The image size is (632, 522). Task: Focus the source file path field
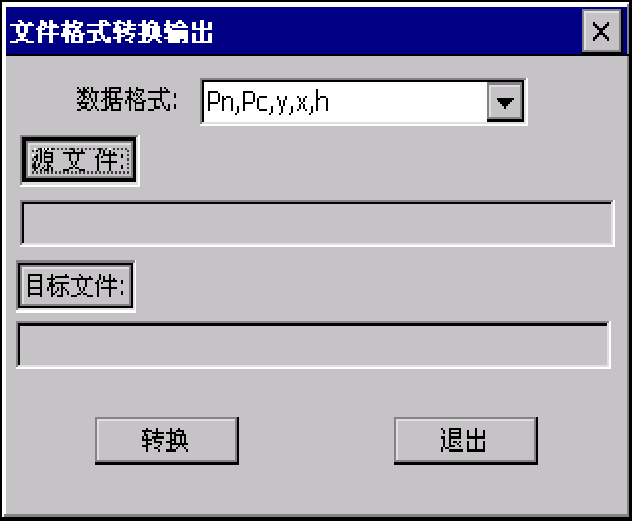click(317, 223)
